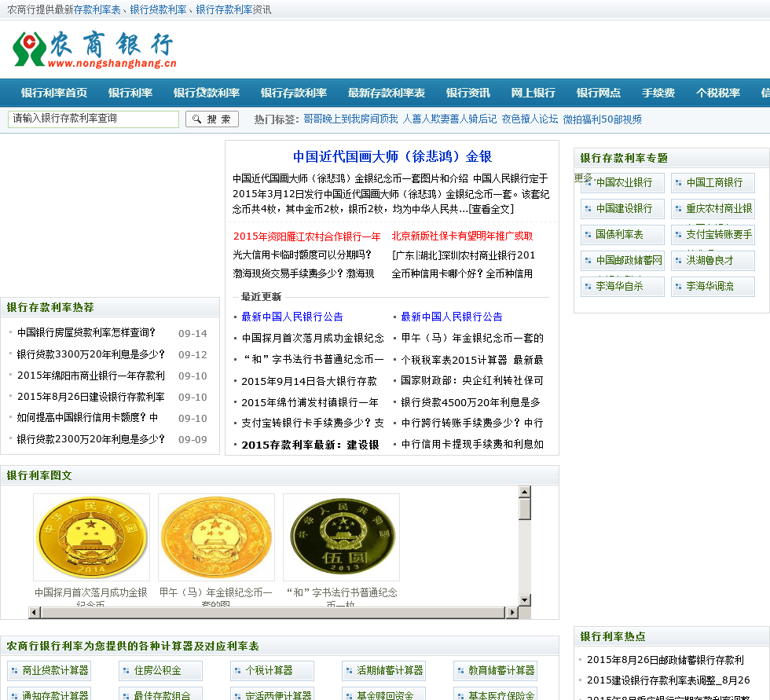Click hot tag 夜色撩人论坛

tap(530, 119)
